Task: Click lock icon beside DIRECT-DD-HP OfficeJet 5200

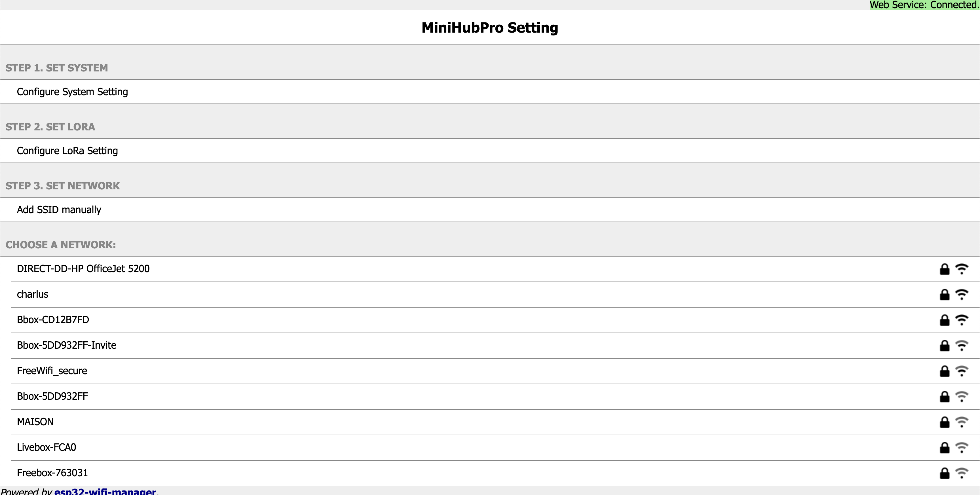Action: tap(944, 269)
